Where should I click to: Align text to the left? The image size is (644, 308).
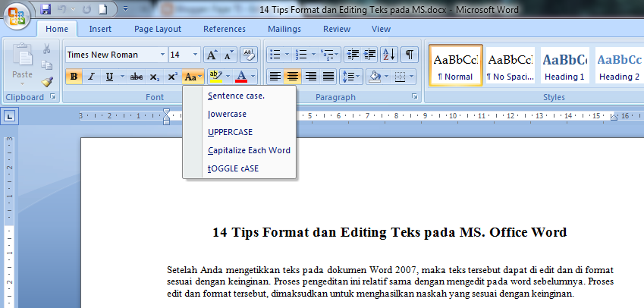pos(275,77)
